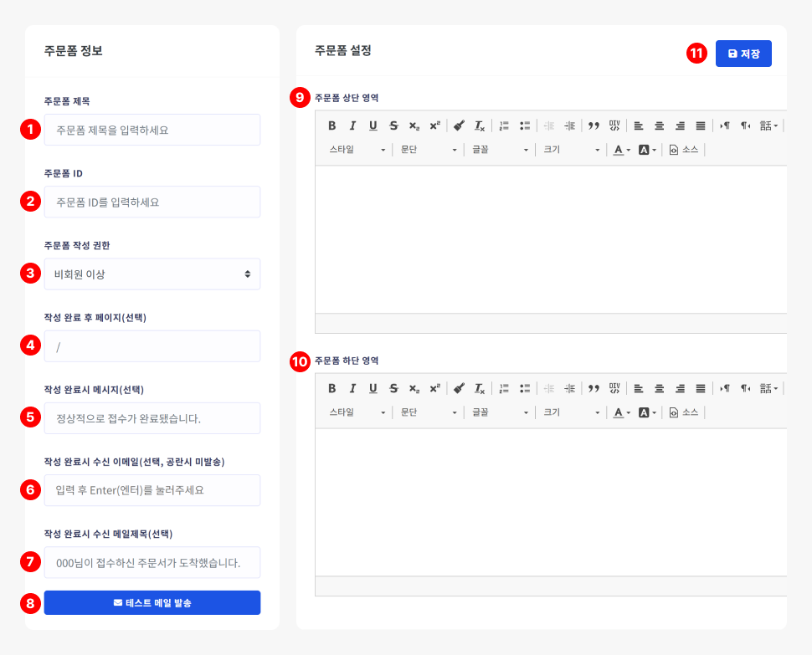Image resolution: width=812 pixels, height=655 pixels.
Task: Open 글꼴 font dropdown in bottom area editor
Action: [501, 412]
